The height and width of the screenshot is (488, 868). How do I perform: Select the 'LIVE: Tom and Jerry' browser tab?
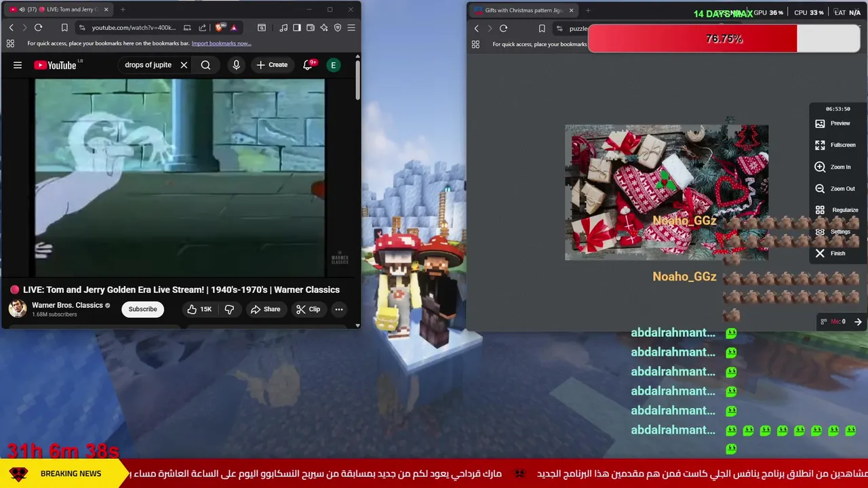(60, 9)
